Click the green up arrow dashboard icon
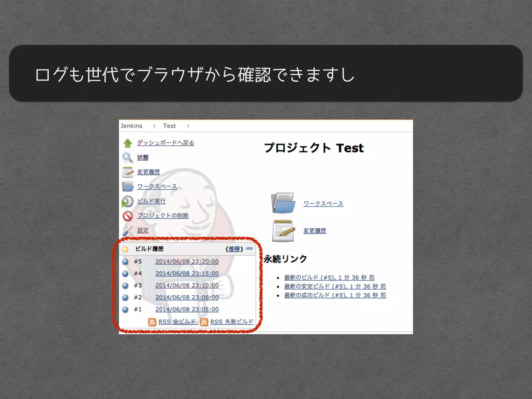 click(x=128, y=143)
